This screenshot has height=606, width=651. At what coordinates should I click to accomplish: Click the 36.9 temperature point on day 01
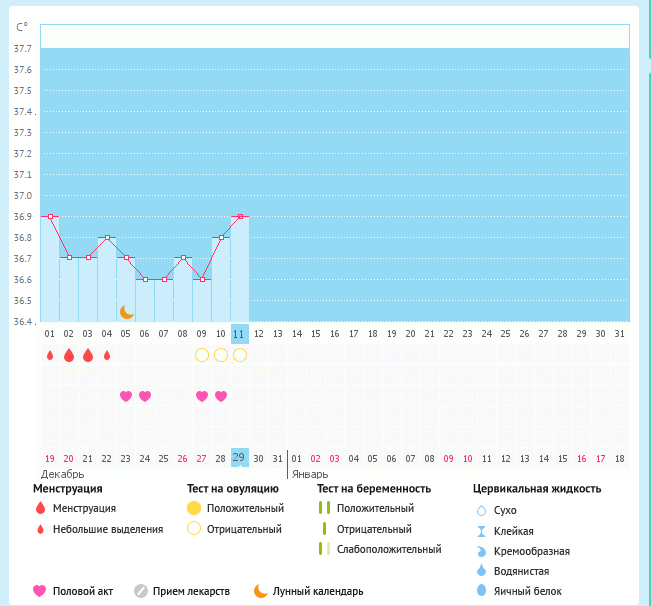coord(50,216)
